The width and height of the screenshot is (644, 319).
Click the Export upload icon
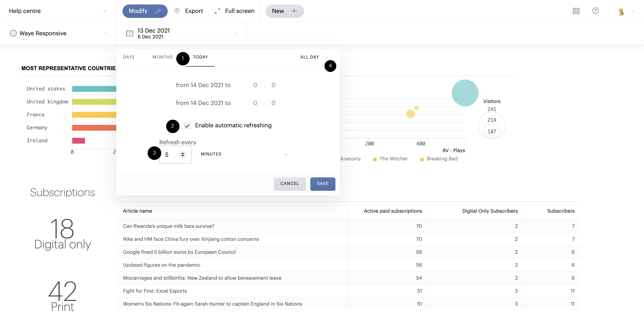[177, 11]
